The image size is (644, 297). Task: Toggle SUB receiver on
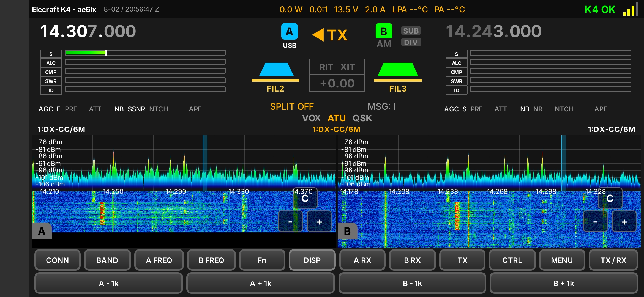411,31
